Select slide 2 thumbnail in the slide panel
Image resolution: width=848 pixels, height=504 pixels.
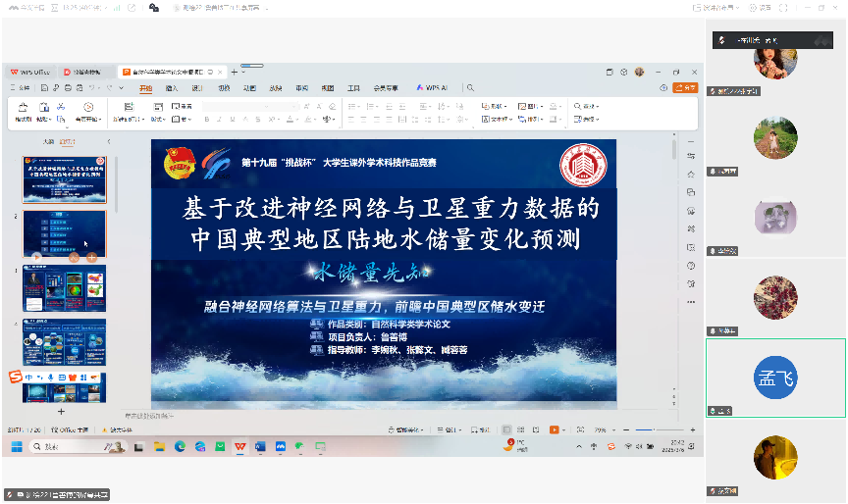click(x=65, y=234)
